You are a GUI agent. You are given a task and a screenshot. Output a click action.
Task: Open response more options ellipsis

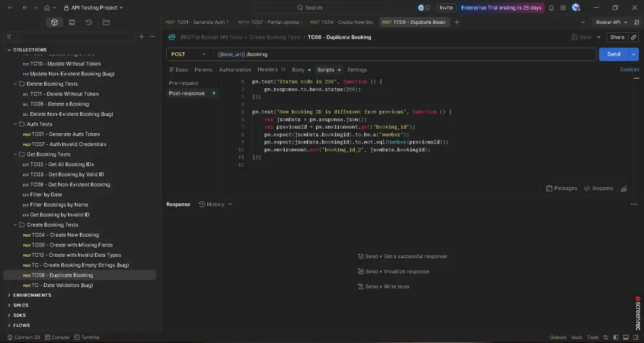[x=634, y=205]
